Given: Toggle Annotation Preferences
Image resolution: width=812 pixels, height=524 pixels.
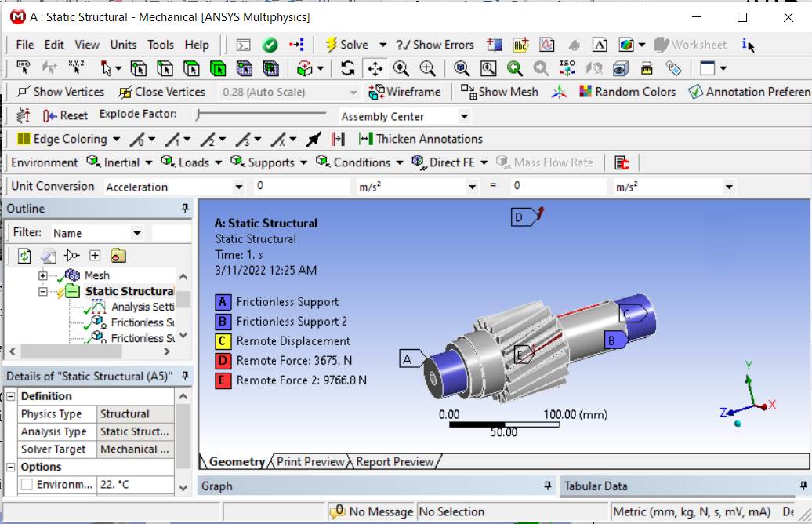Looking at the screenshot, I should click(749, 93).
